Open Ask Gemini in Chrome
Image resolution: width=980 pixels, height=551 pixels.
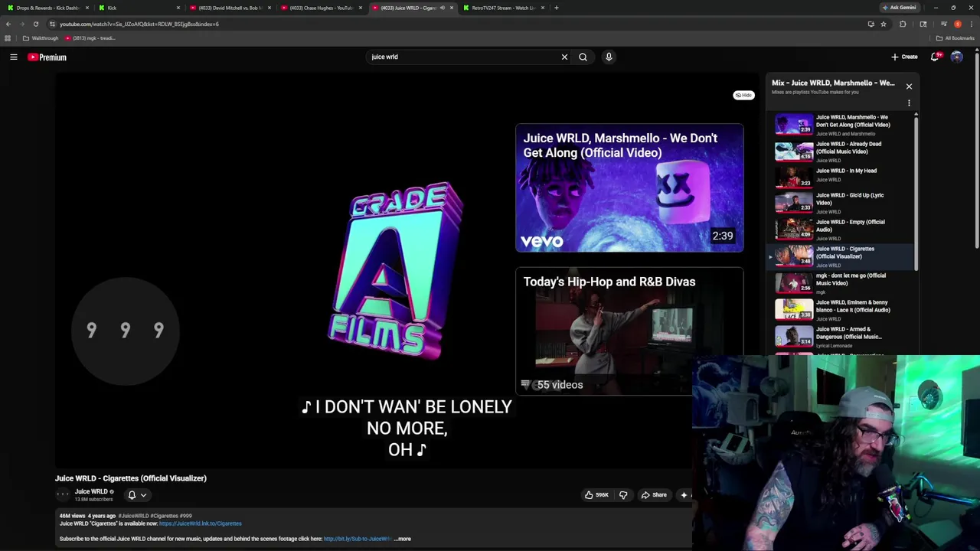(x=900, y=8)
